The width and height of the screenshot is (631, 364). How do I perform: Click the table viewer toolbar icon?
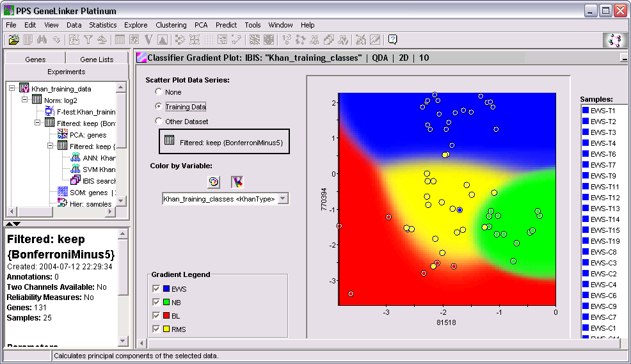point(120,40)
